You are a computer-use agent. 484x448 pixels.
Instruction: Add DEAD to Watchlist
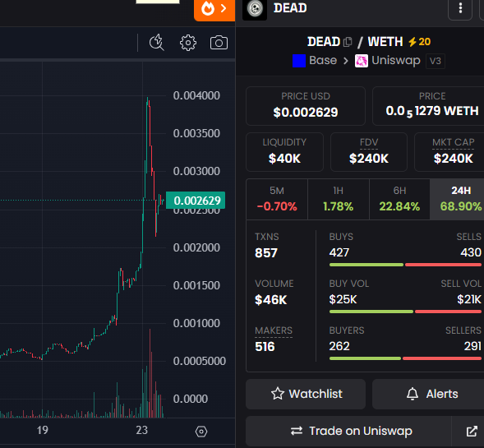[x=306, y=394]
